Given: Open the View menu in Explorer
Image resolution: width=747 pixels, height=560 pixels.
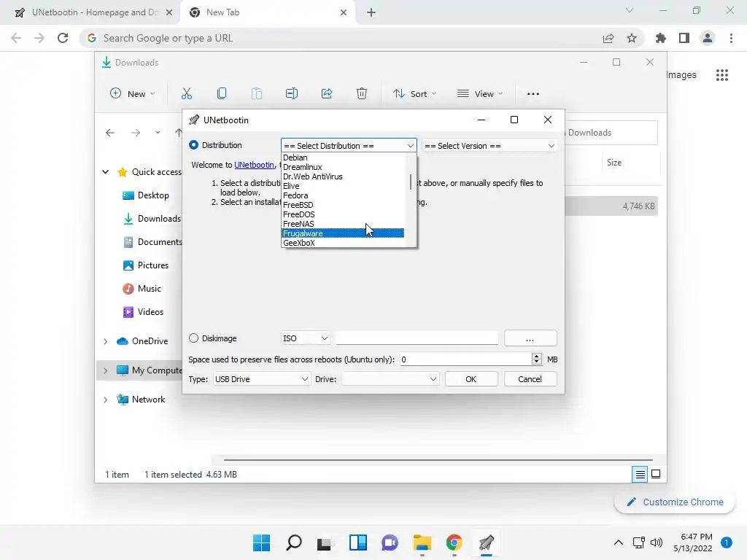Looking at the screenshot, I should click(480, 94).
